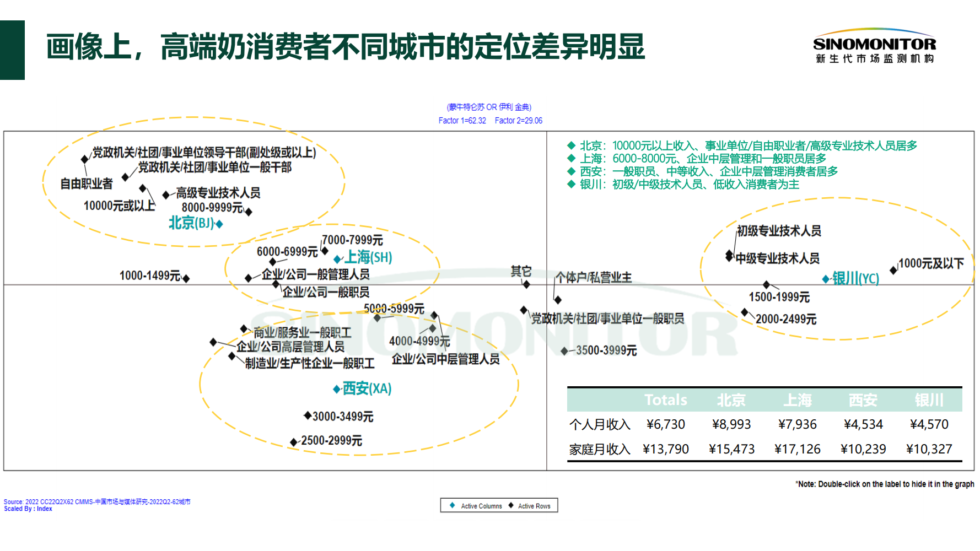Click the Factor 1=62.32 text

(x=462, y=121)
